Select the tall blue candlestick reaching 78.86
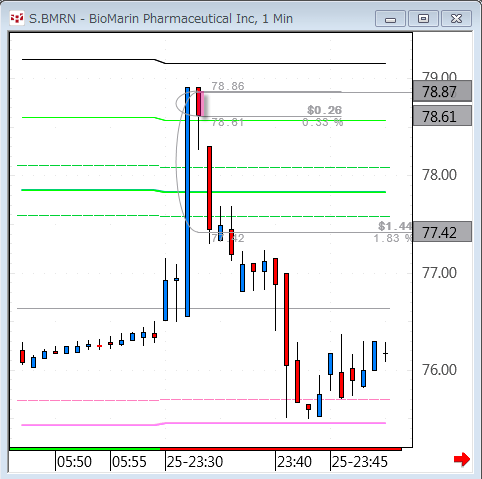 (187, 202)
